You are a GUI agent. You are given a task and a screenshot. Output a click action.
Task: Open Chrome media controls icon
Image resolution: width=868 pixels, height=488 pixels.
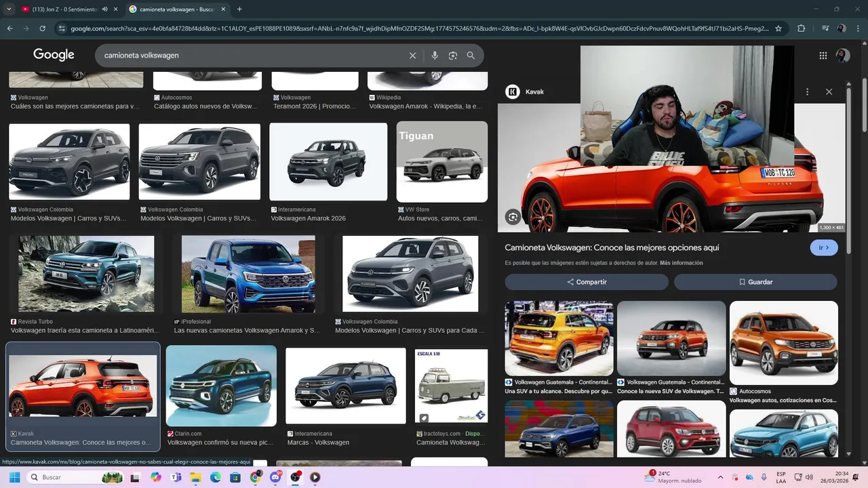click(x=825, y=28)
